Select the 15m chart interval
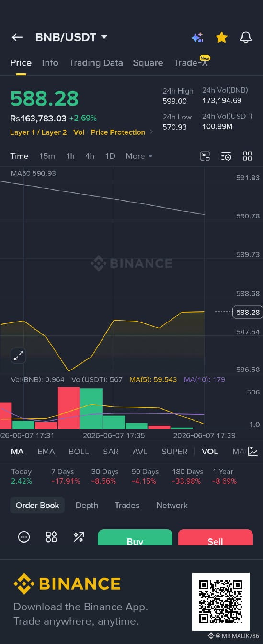263x644 pixels. (47, 156)
